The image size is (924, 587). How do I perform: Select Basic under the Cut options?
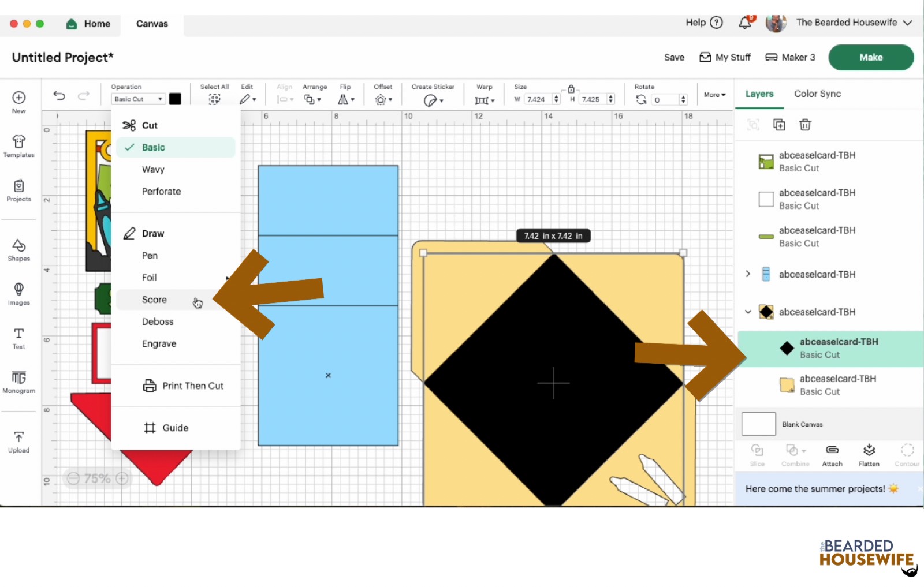[x=154, y=147]
